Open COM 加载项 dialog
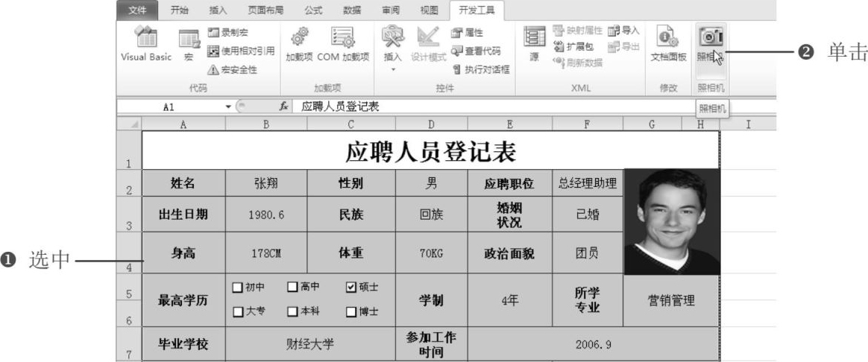The image size is (868, 362). pyautogui.click(x=343, y=45)
